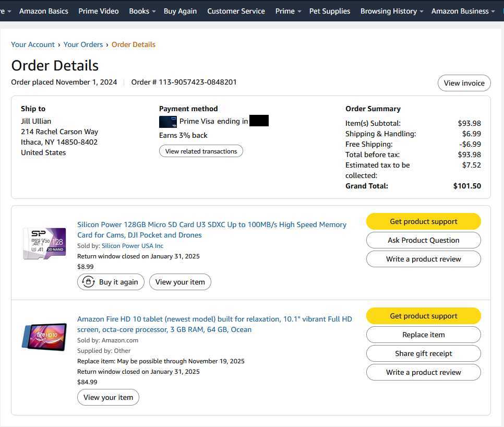
Task: Click the Buy it again button
Action: click(111, 282)
